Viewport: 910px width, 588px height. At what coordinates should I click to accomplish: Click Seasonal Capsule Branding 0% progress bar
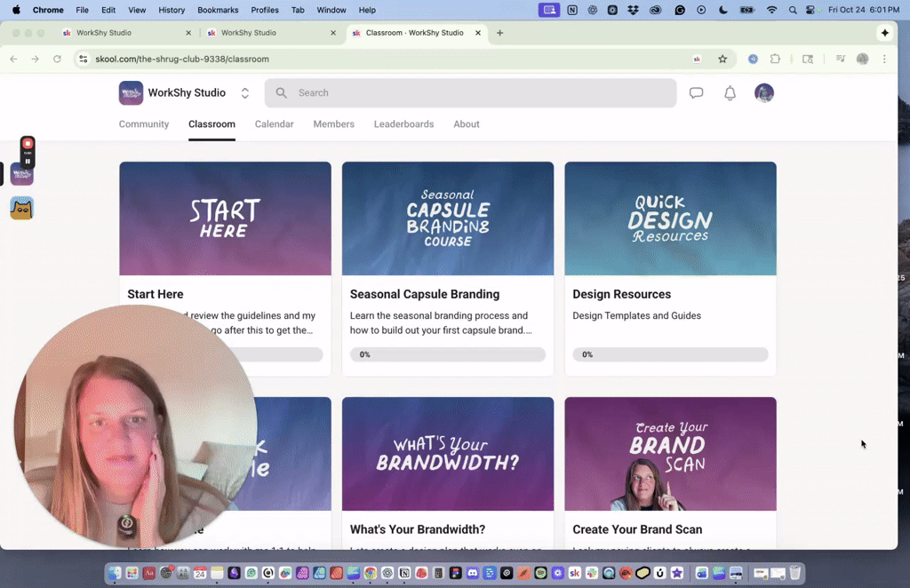(x=448, y=354)
